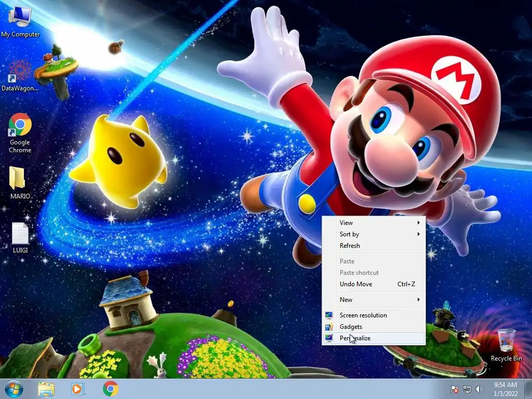This screenshot has width=532, height=399.
Task: Open the taskbar clock showing 9:54 AM
Action: [506, 389]
